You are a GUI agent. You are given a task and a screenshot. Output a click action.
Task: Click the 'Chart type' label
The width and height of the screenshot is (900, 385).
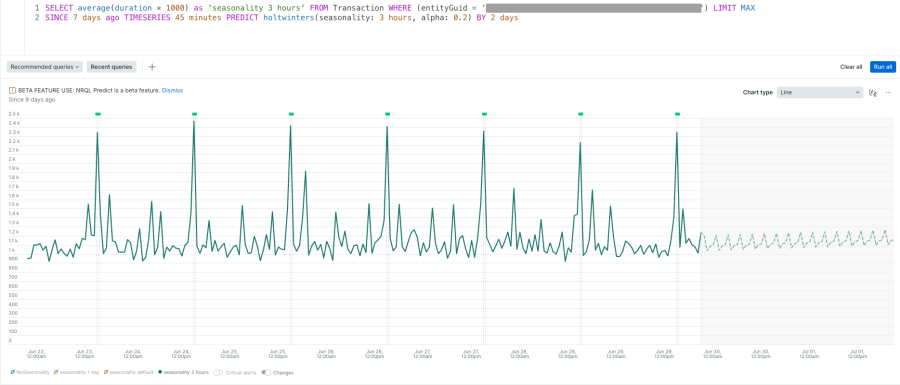point(758,92)
